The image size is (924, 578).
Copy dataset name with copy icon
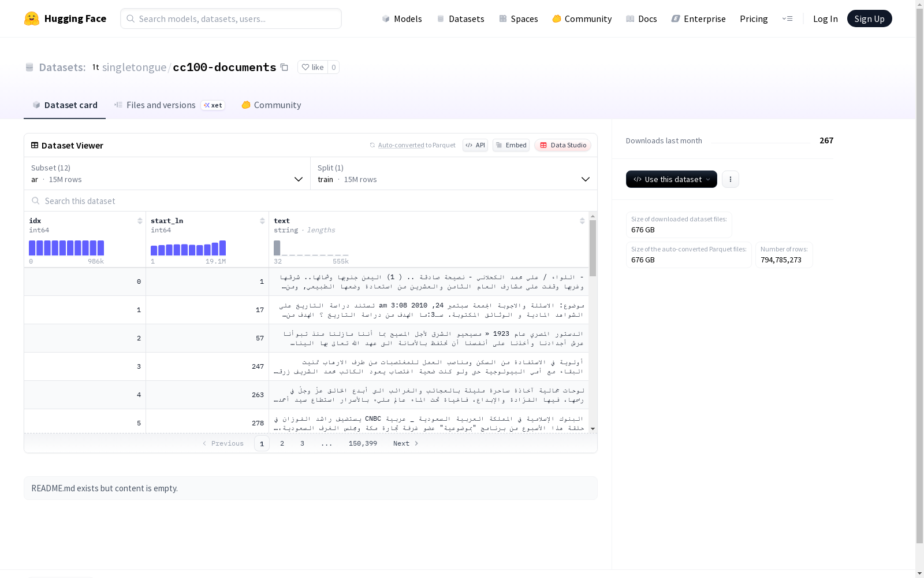(x=284, y=67)
